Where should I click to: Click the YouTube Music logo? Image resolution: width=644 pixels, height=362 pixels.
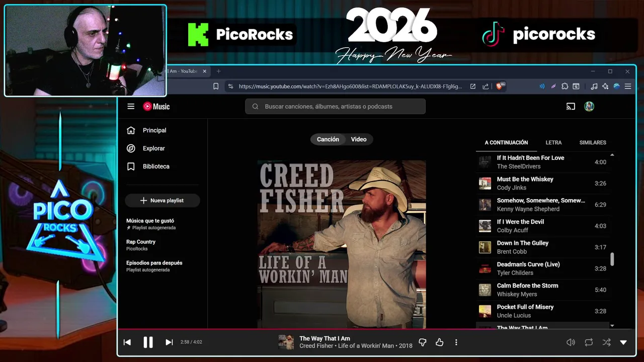(x=156, y=107)
